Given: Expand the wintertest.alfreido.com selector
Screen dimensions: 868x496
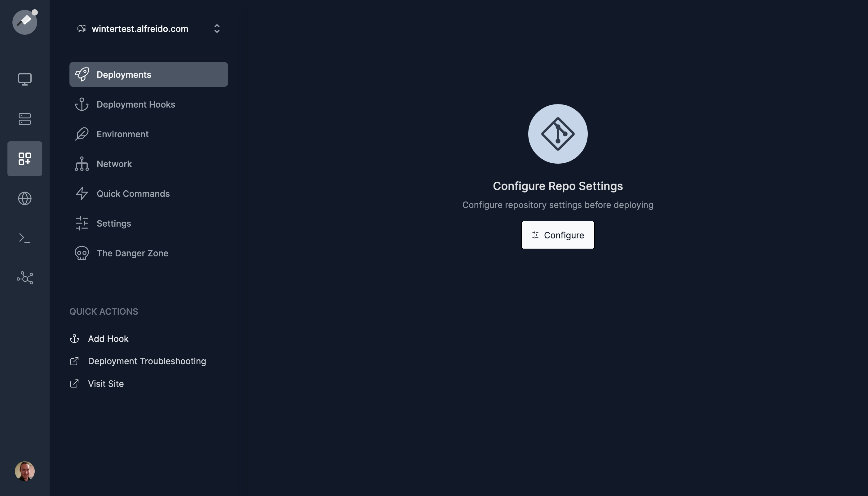Looking at the screenshot, I should (217, 29).
